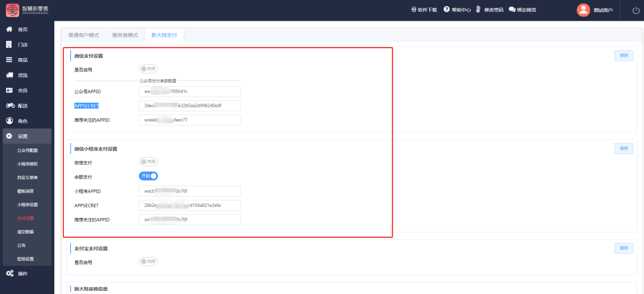Collapse the 设置 sidebar menu
This screenshot has width=644, height=294.
click(x=27, y=136)
